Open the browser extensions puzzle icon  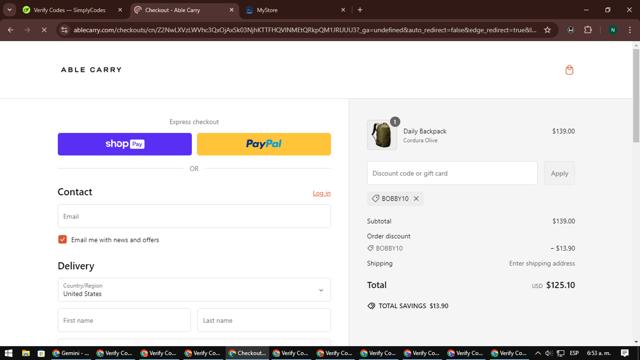588,30
